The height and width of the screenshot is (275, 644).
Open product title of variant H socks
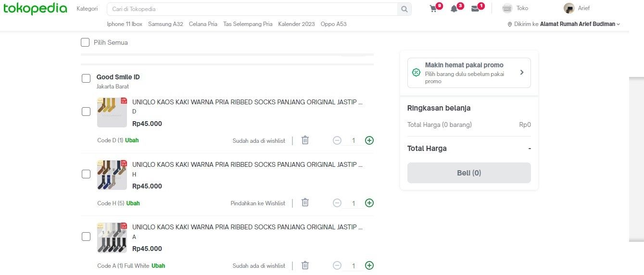(247, 164)
